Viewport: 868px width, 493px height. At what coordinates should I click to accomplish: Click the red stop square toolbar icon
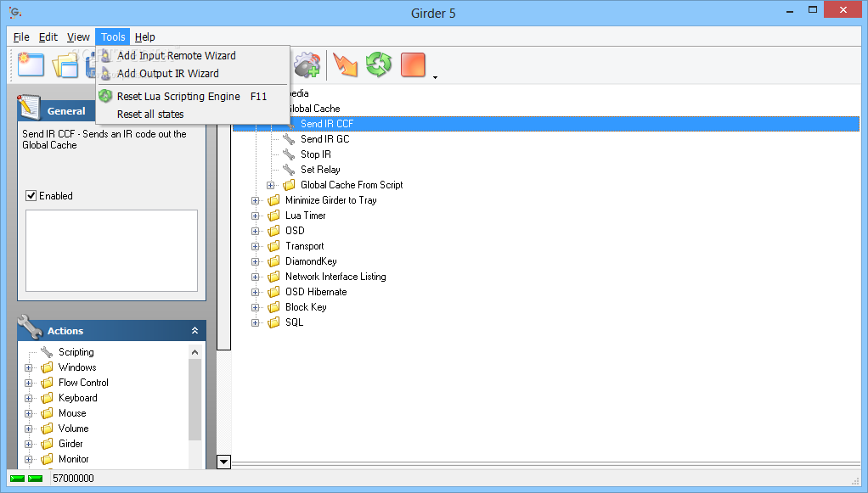tap(413, 64)
